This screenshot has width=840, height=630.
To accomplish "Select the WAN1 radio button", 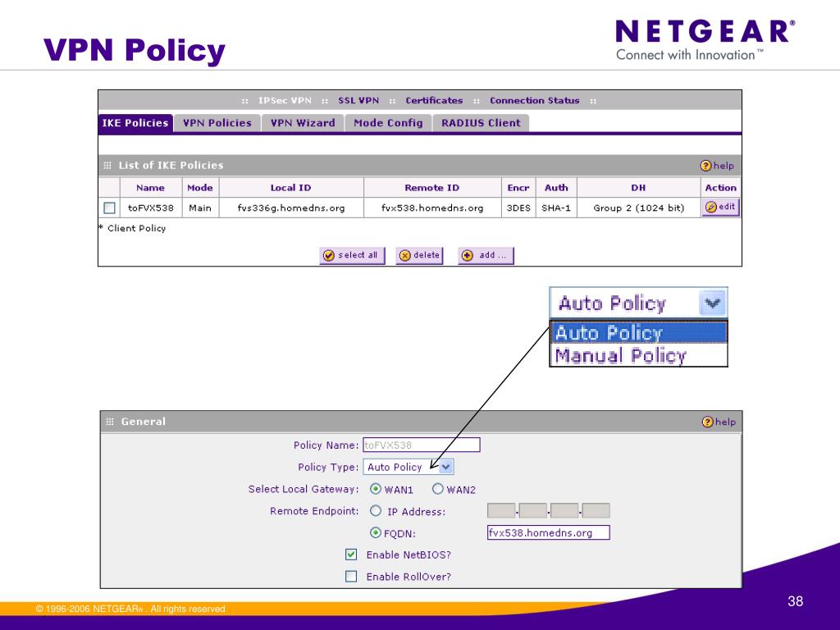I will coord(376,489).
